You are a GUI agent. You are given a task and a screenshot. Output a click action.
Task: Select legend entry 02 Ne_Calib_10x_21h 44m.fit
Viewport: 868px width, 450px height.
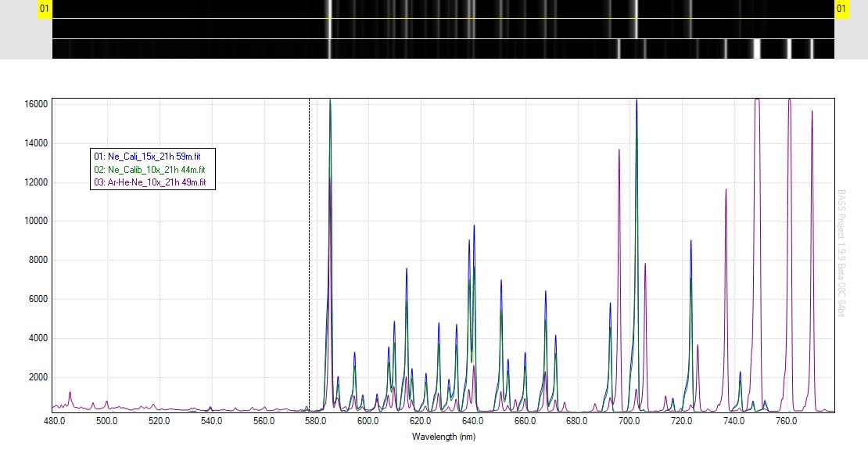[x=149, y=170]
